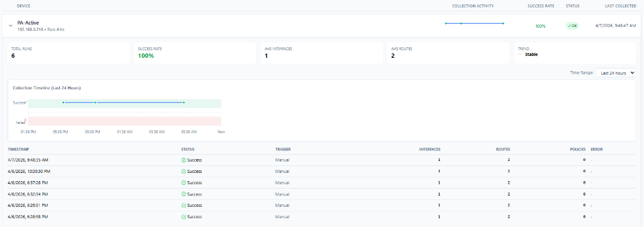The image size is (644, 227).
Task: Click the collection activity sparkline for PA-Active
Action: tap(474, 23)
